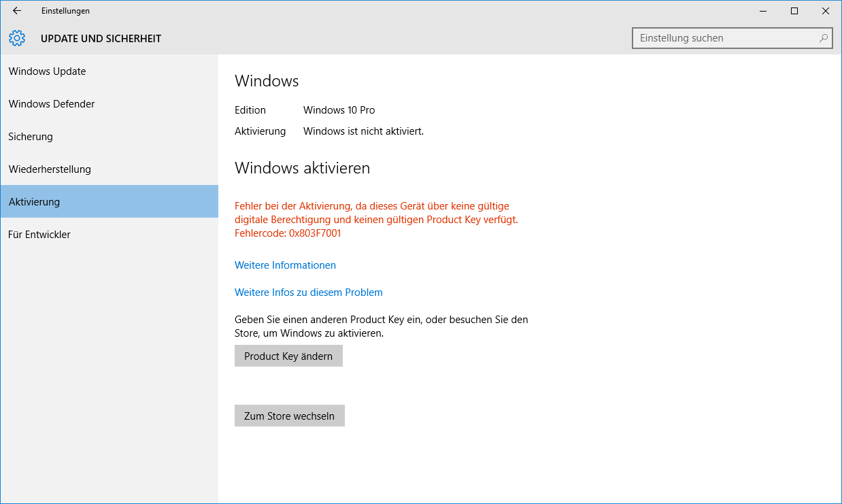Viewport: 842px width, 504px height.
Task: Select Aktivierung in the sidebar
Action: point(109,202)
